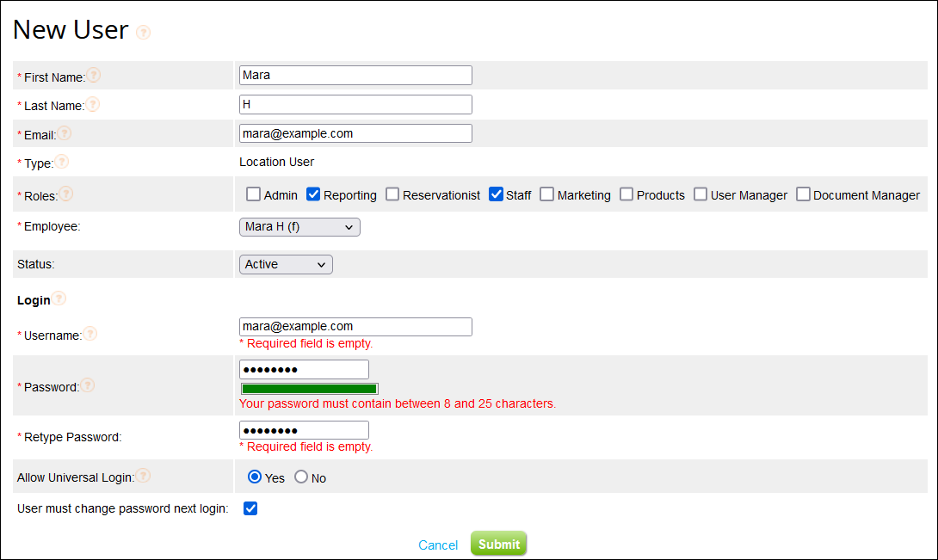Open the Employee dropdown

[x=299, y=226]
